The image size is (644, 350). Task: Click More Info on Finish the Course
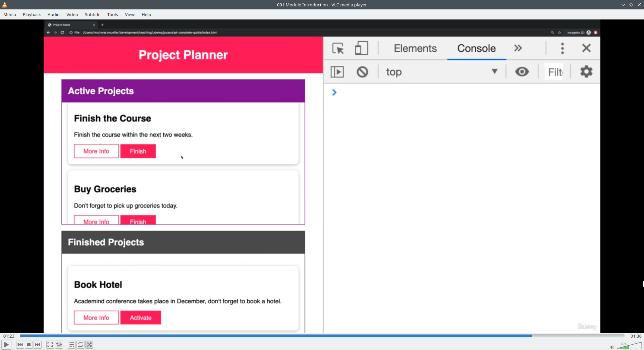pos(96,151)
